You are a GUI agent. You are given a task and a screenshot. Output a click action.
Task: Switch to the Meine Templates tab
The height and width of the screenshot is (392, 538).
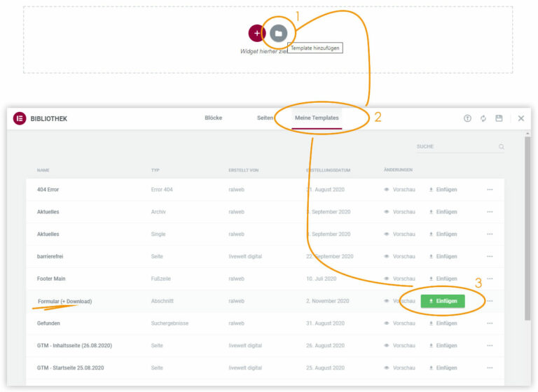click(x=317, y=118)
